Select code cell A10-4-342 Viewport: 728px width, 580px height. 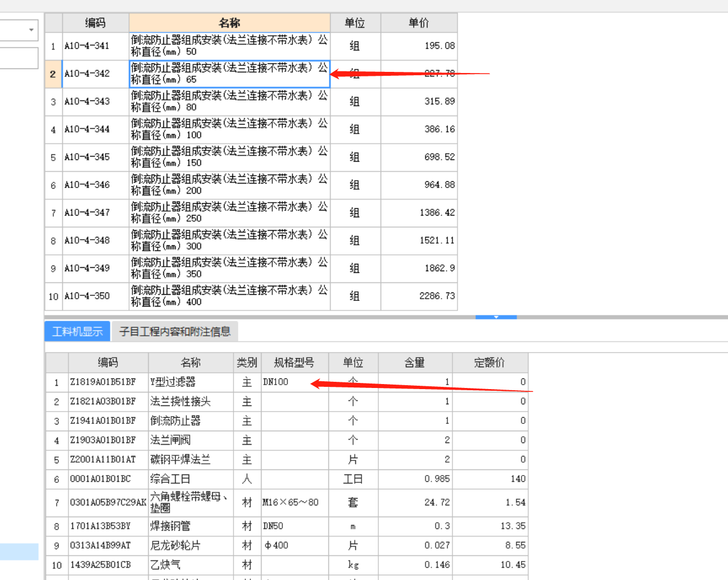pos(95,74)
